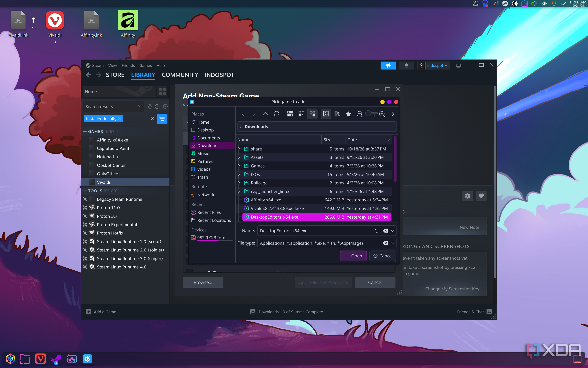Screen dimensions: 588x368
Task: Open Vivaldi from the taskbar
Action: tap(40, 359)
